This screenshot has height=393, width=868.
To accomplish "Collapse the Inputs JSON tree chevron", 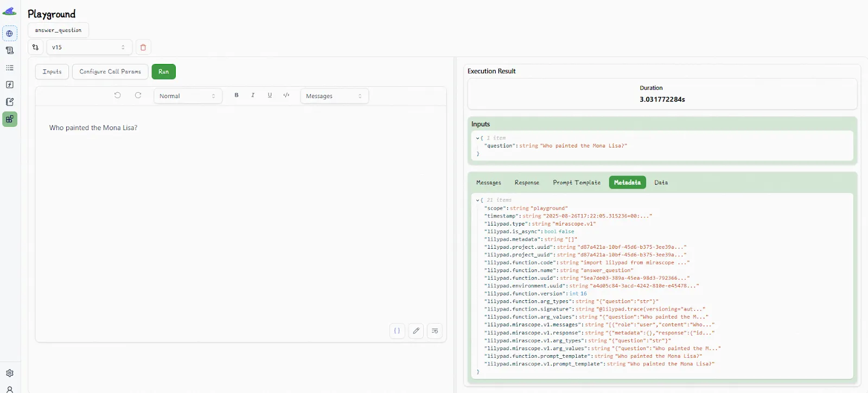I will coord(477,138).
